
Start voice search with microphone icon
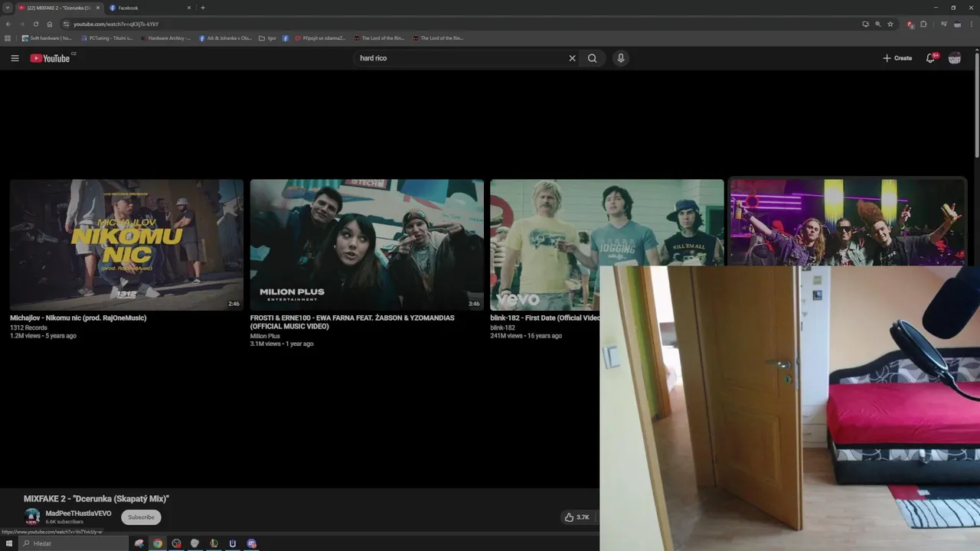point(621,58)
